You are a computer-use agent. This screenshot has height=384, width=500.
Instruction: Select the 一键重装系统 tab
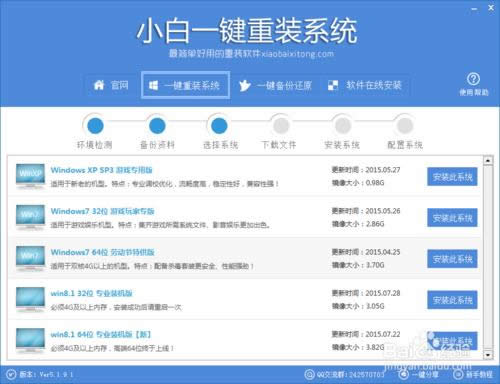[x=185, y=85]
